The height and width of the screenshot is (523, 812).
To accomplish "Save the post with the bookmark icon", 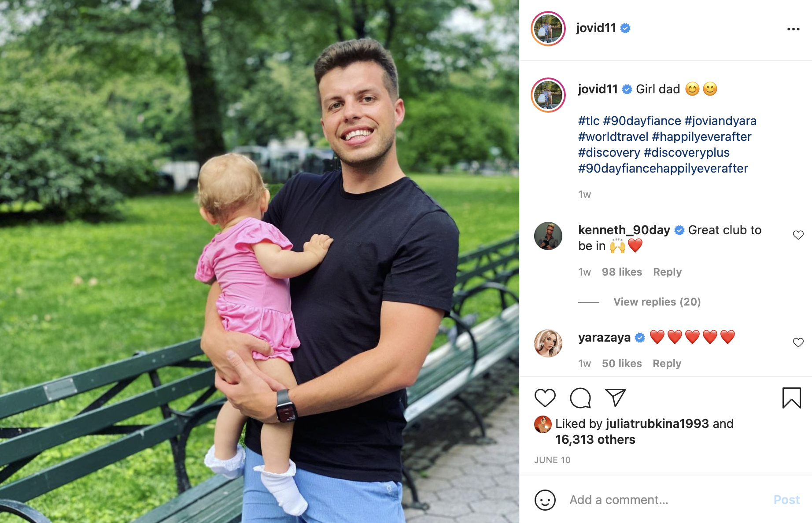I will [791, 398].
